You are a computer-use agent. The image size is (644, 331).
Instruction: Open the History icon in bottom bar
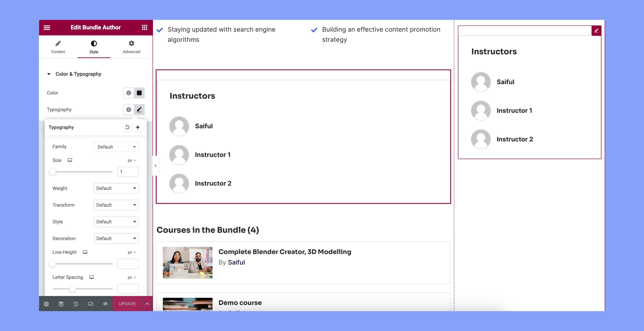[76, 304]
